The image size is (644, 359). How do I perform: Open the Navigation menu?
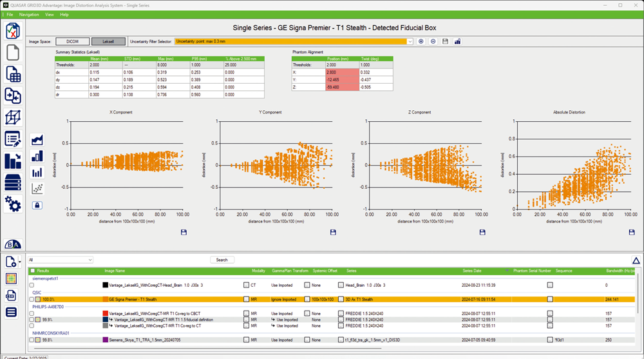(29, 14)
